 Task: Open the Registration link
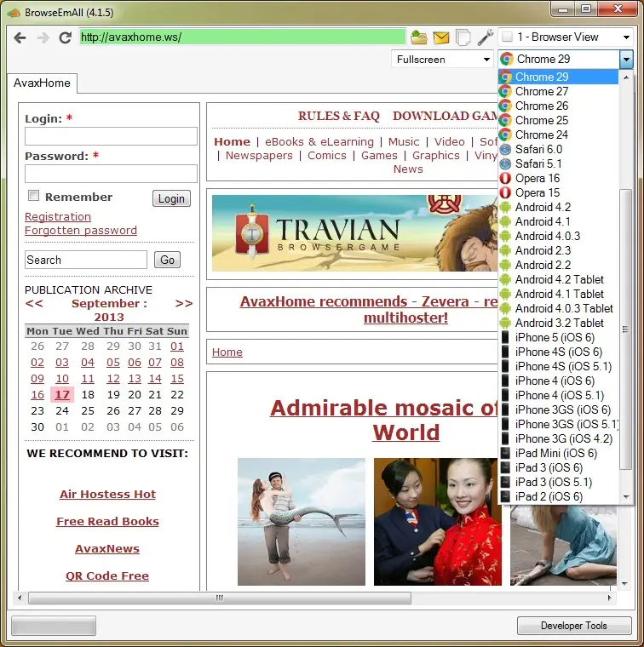pyautogui.click(x=58, y=216)
